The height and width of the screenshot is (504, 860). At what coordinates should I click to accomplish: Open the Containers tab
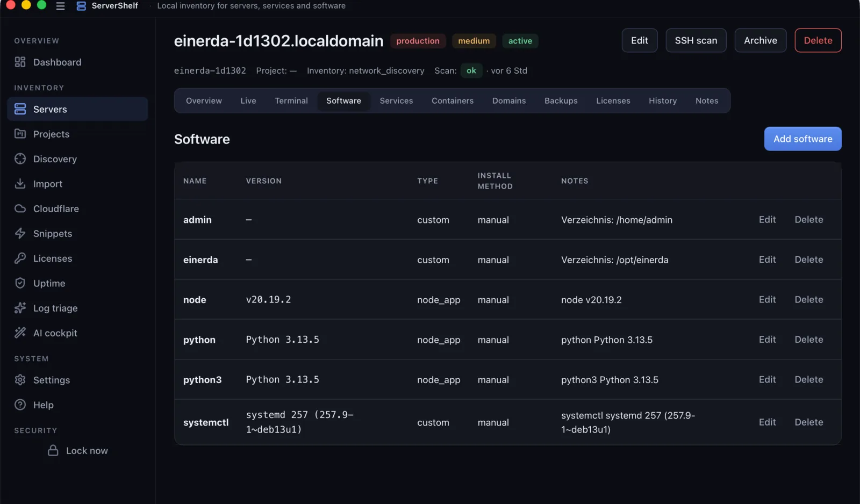[453, 101]
